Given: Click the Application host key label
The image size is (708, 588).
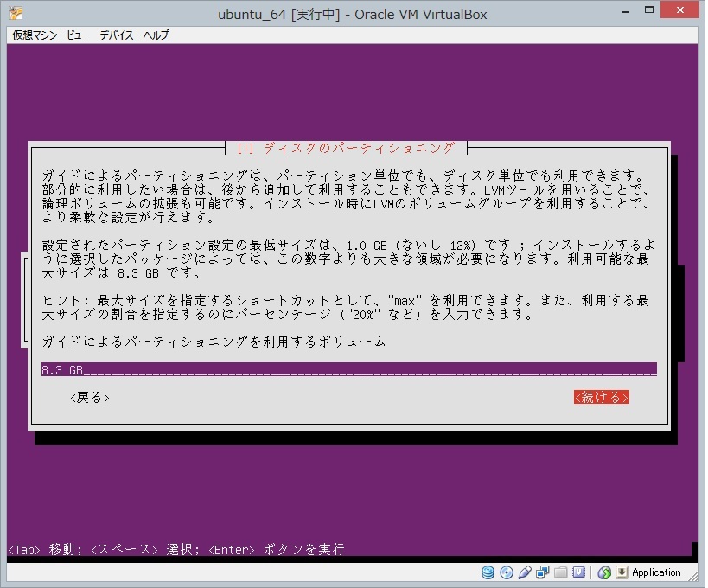Looking at the screenshot, I should 656,572.
